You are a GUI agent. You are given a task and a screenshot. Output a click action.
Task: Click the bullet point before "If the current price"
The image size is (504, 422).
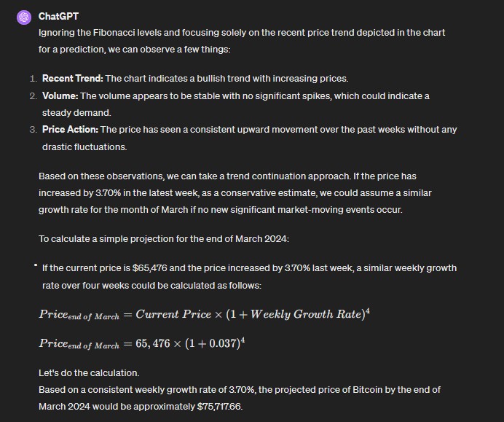point(34,266)
